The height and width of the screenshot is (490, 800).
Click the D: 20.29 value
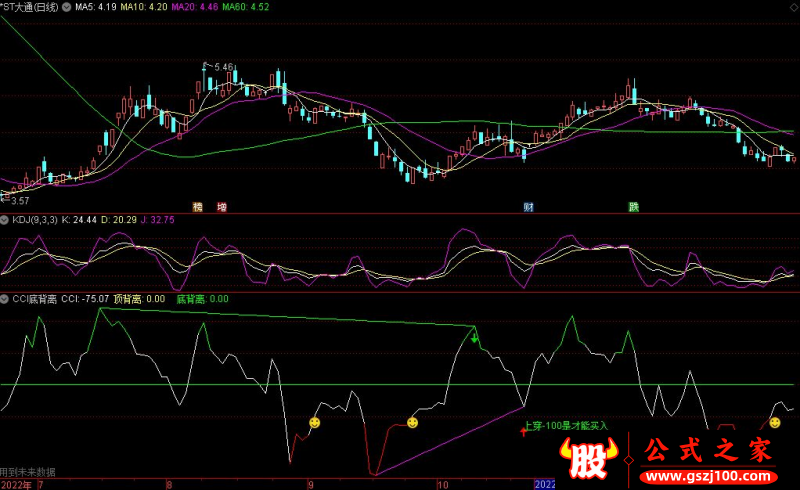point(119,220)
